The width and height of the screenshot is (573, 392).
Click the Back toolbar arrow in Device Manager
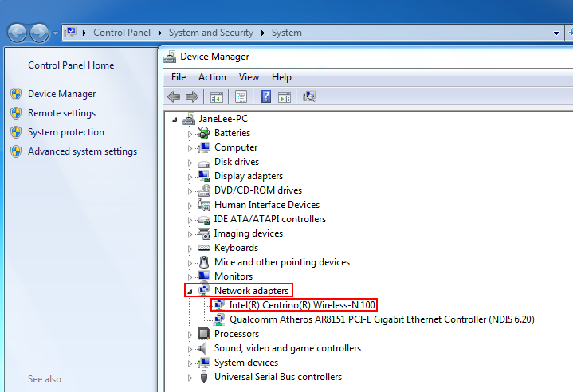tap(174, 97)
